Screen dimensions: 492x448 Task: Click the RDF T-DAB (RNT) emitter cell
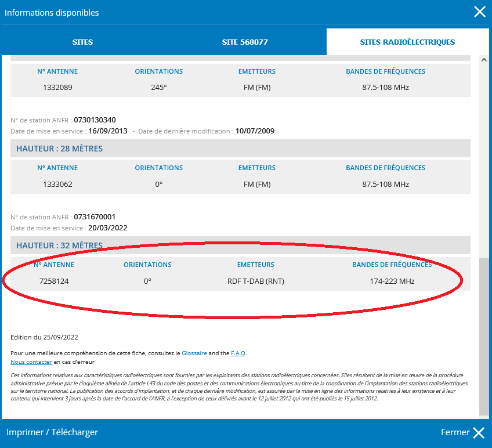[x=256, y=281]
